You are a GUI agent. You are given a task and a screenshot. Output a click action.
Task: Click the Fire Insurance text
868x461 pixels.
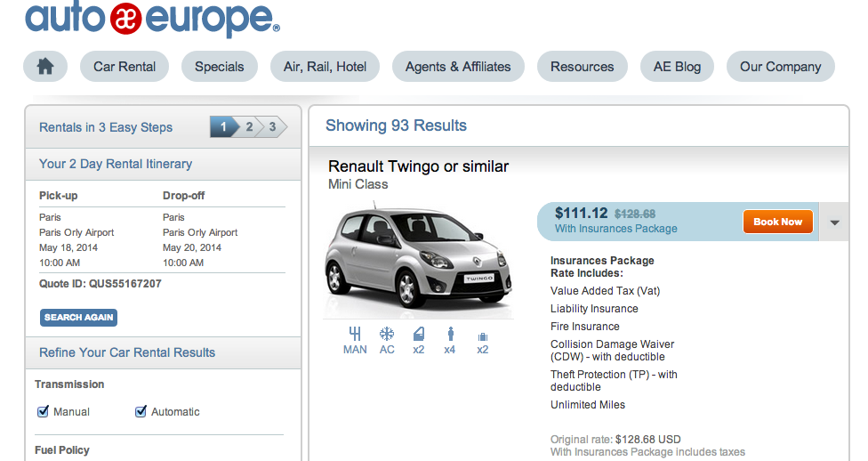point(585,327)
